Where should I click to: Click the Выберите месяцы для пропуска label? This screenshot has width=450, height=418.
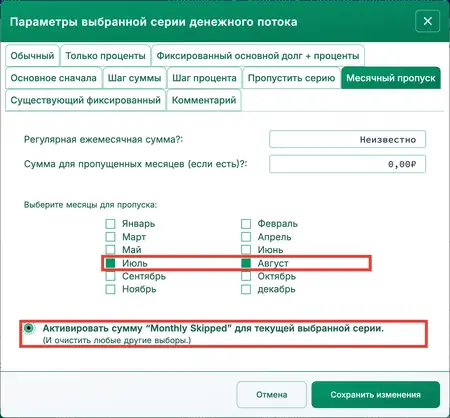coord(90,205)
